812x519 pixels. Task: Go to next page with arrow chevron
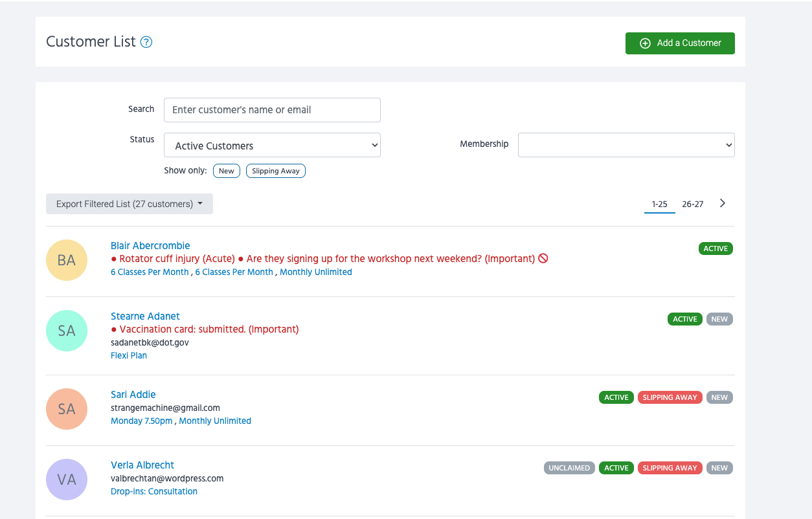[x=723, y=203]
